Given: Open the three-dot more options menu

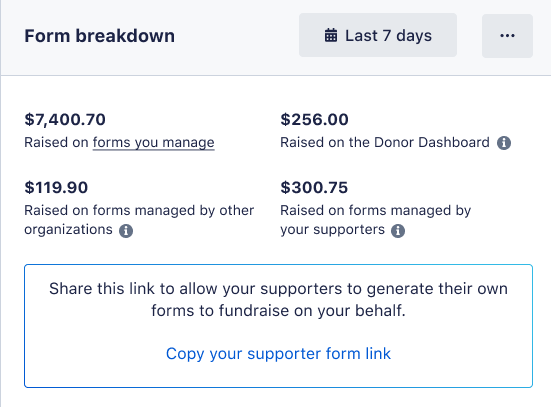Looking at the screenshot, I should (x=507, y=35).
